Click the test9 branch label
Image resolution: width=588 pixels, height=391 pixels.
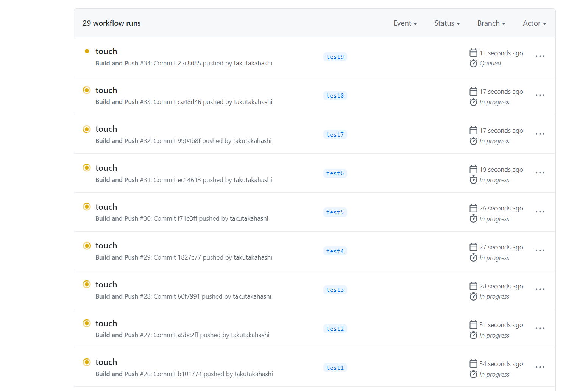point(335,57)
